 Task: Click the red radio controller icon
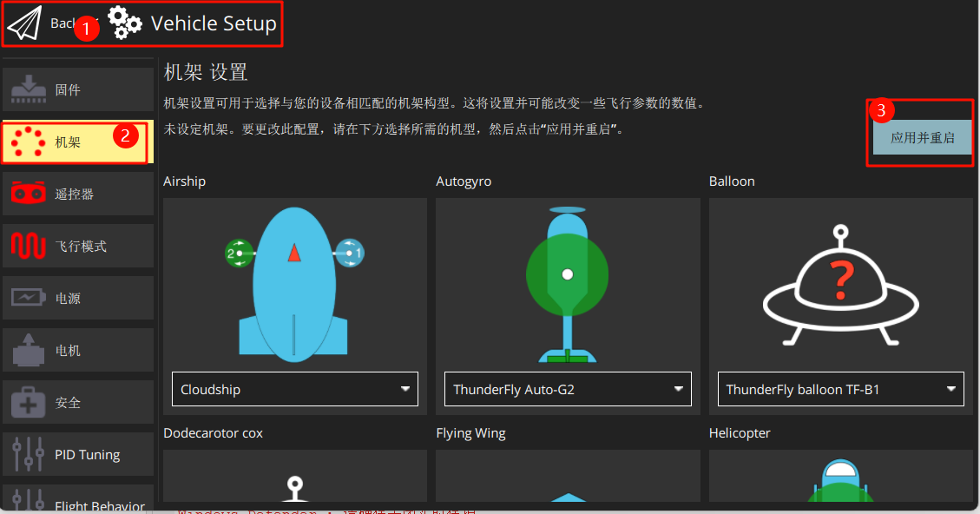[x=28, y=194]
